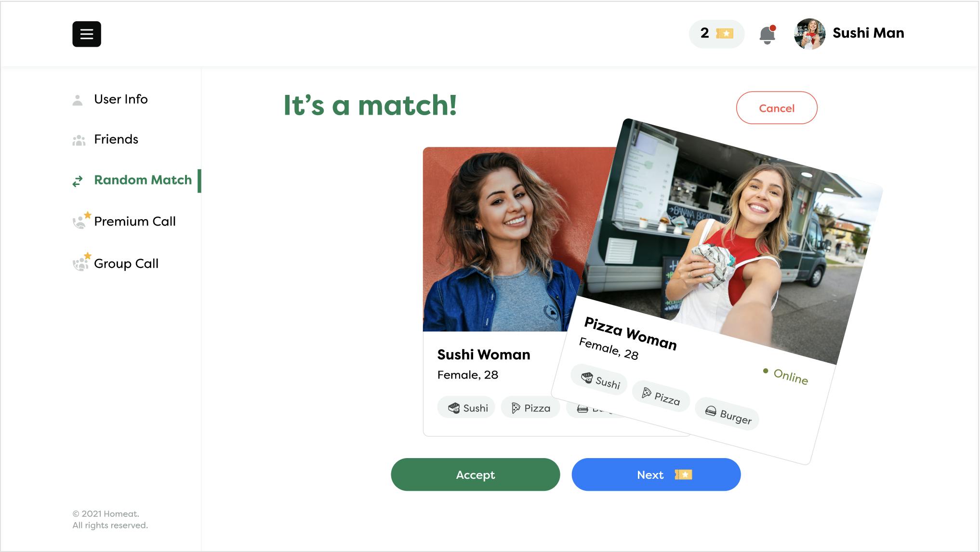Select Group Call in sidebar
Viewport: 980px width, 552px height.
[x=126, y=263]
